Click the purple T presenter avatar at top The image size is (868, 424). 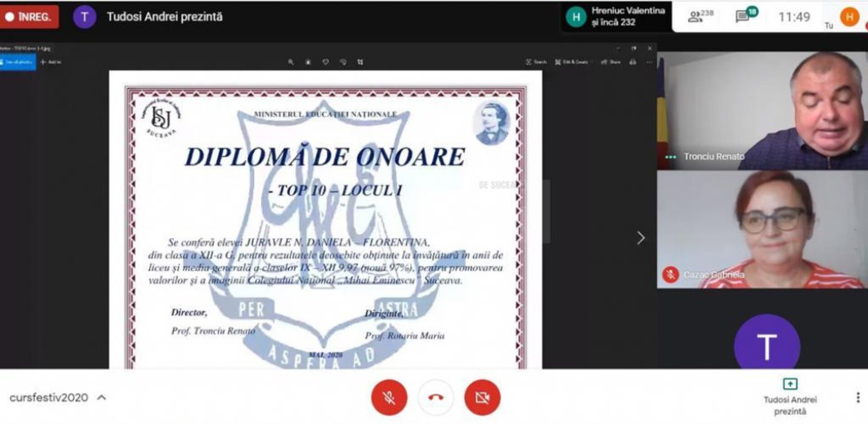tap(85, 17)
